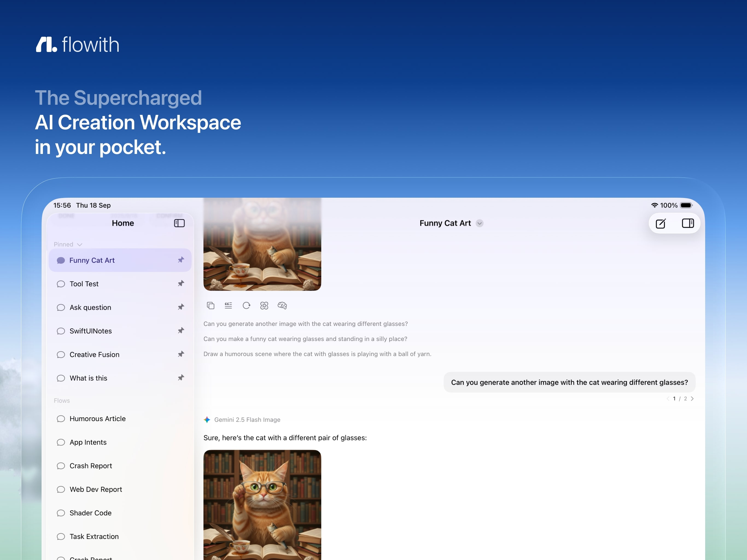This screenshot has width=747, height=560.
Task: Select suggestion about cat wearing different glasses
Action: click(x=306, y=324)
